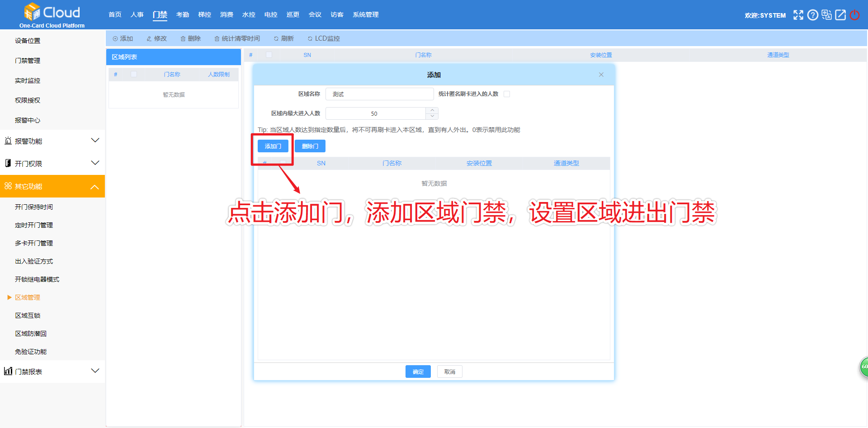Click the edit/compose icon in the header
The height and width of the screenshot is (428, 868).
[840, 15]
